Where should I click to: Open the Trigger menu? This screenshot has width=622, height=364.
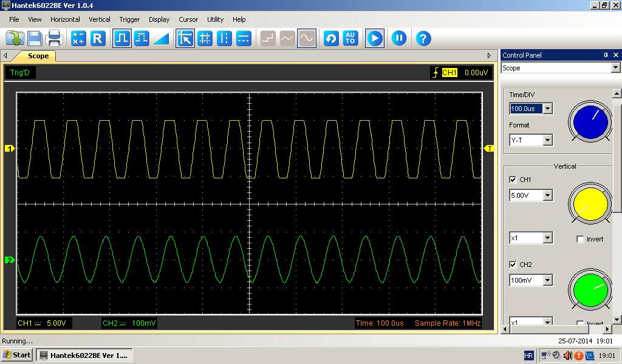tap(129, 19)
